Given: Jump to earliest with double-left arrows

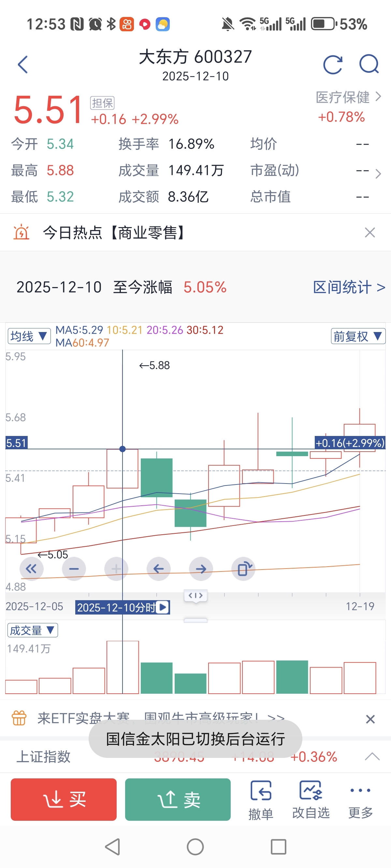Looking at the screenshot, I should [31, 569].
